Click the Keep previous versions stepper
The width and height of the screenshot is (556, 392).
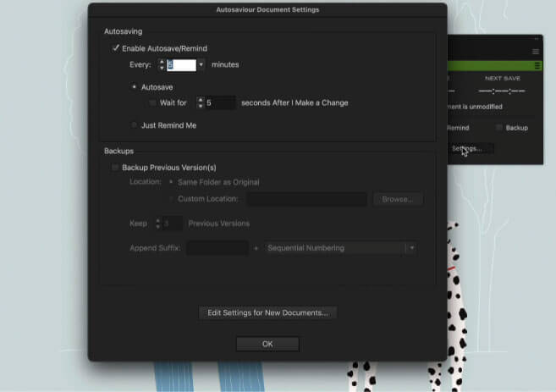(x=157, y=224)
